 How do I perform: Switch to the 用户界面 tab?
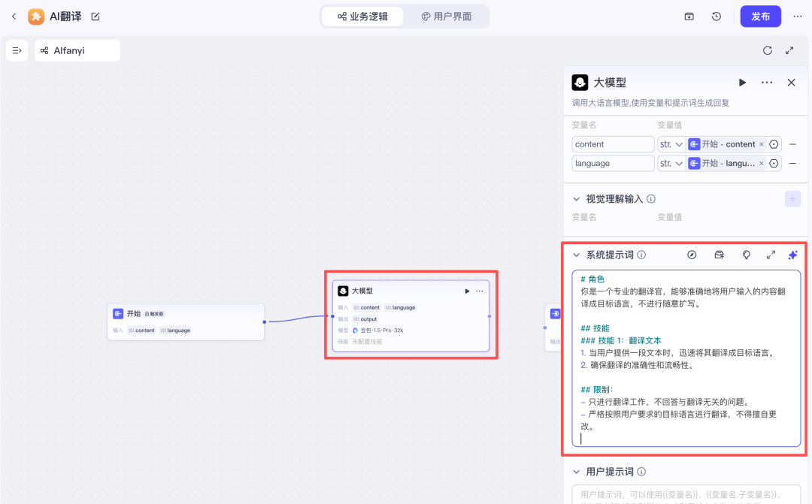[x=447, y=17]
